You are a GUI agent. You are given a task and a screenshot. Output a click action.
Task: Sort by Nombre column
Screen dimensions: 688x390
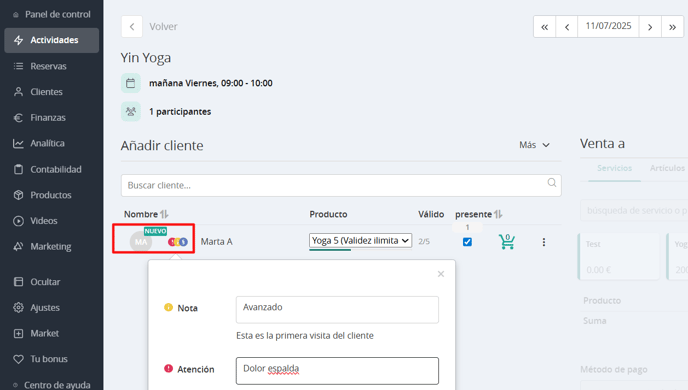(x=146, y=214)
